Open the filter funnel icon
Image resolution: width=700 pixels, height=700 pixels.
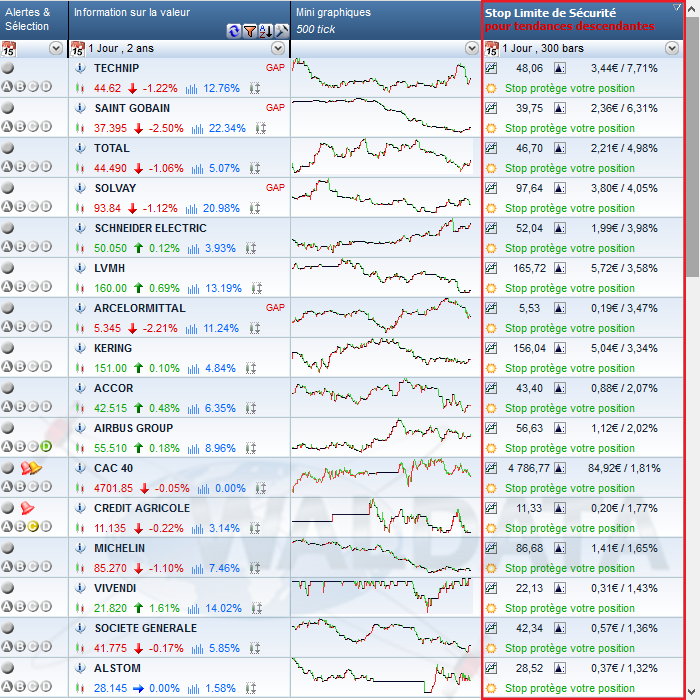[x=250, y=31]
